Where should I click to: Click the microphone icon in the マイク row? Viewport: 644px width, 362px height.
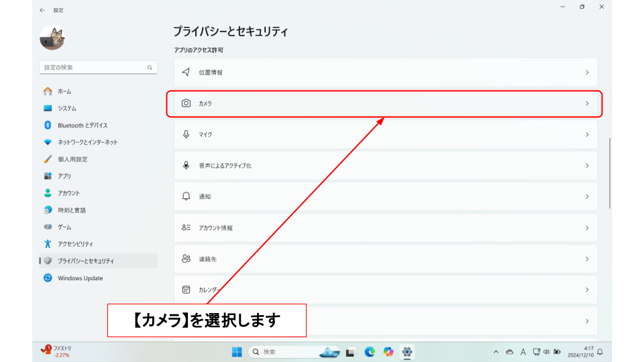coord(186,135)
